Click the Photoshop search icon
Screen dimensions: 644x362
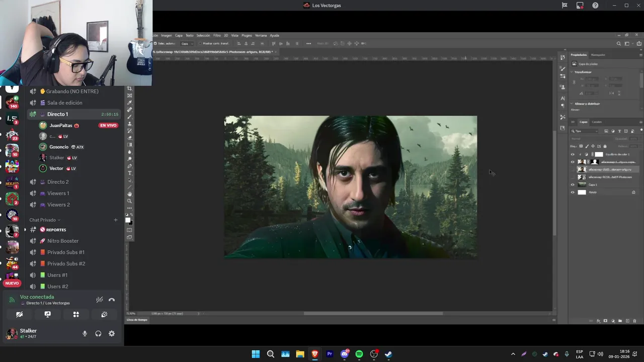[619, 44]
